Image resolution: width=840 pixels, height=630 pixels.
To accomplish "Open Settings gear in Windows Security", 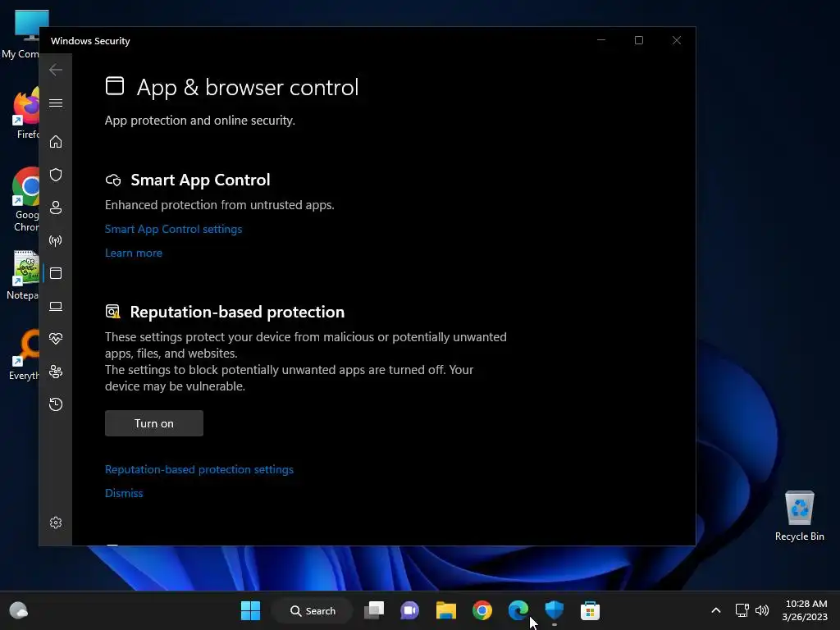I will (x=56, y=523).
